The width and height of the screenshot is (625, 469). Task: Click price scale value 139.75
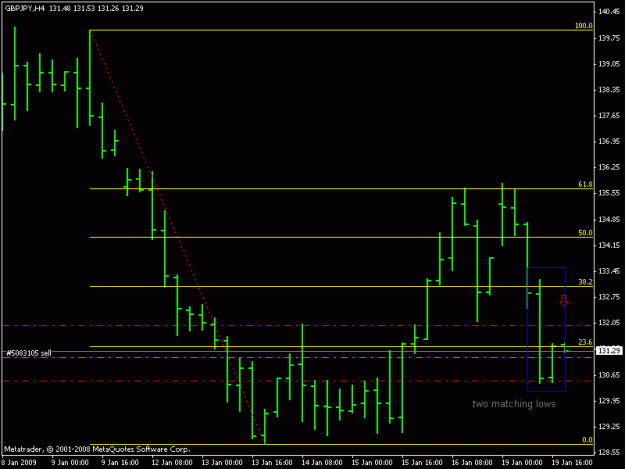[x=609, y=38]
